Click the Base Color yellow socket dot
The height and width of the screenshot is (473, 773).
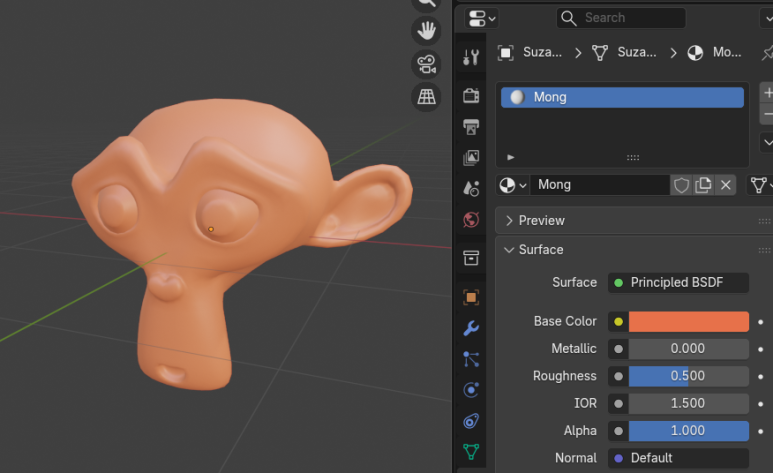618,322
